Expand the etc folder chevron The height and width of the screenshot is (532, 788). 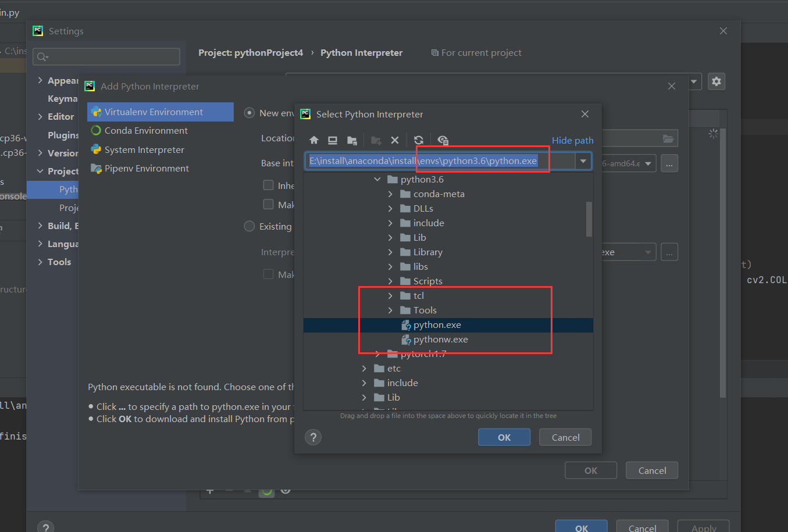364,369
